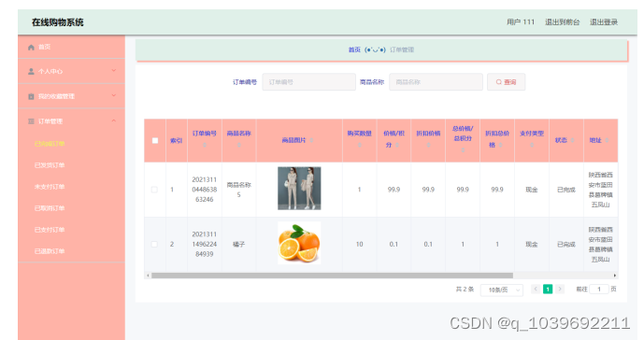
Task: Click 退出登录 in the top bar
Action: [x=604, y=22]
